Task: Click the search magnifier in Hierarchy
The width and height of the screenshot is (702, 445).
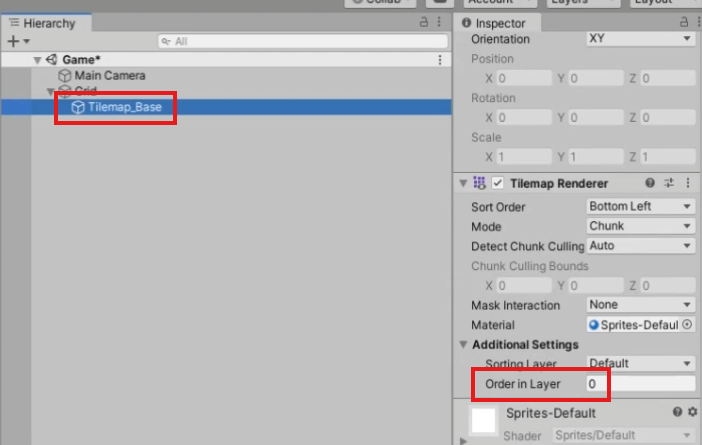Action: click(x=166, y=42)
